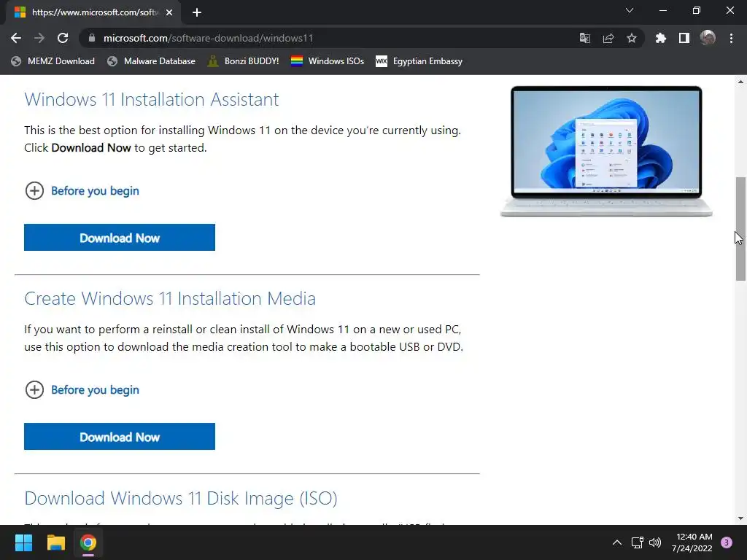Open the Egyptian Embassy bookmark
The width and height of the screenshot is (747, 560).
click(x=419, y=61)
